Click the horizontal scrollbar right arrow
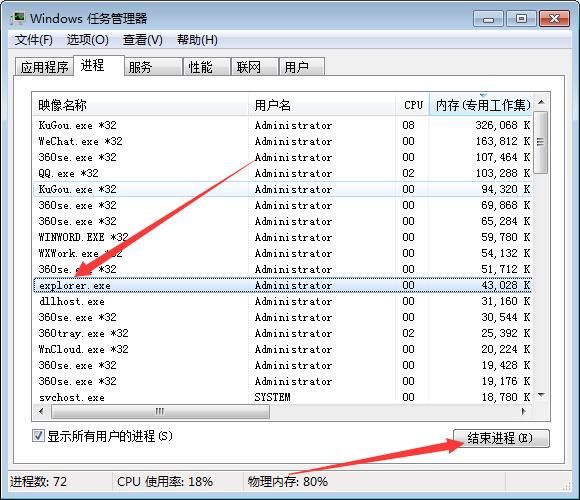Screen dimensions: 580x500 pyautogui.click(x=524, y=411)
